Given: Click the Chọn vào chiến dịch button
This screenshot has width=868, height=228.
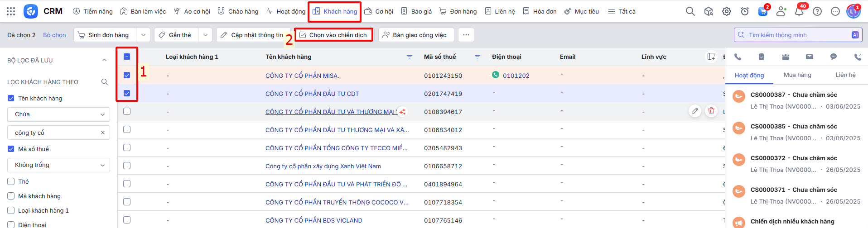Looking at the screenshot, I should coord(333,35).
